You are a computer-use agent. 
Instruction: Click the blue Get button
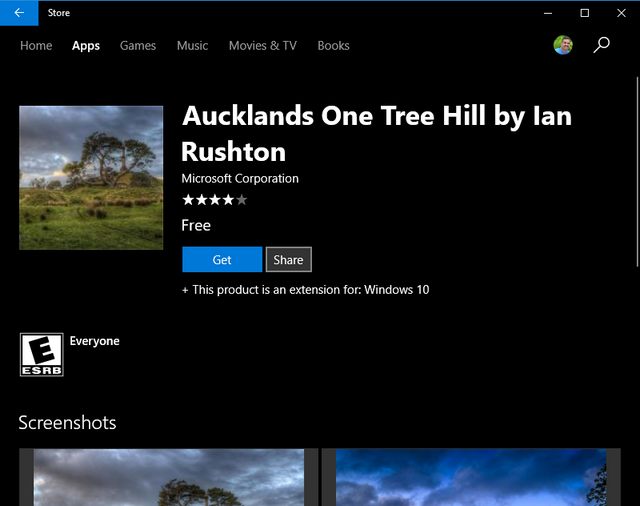pos(222,260)
